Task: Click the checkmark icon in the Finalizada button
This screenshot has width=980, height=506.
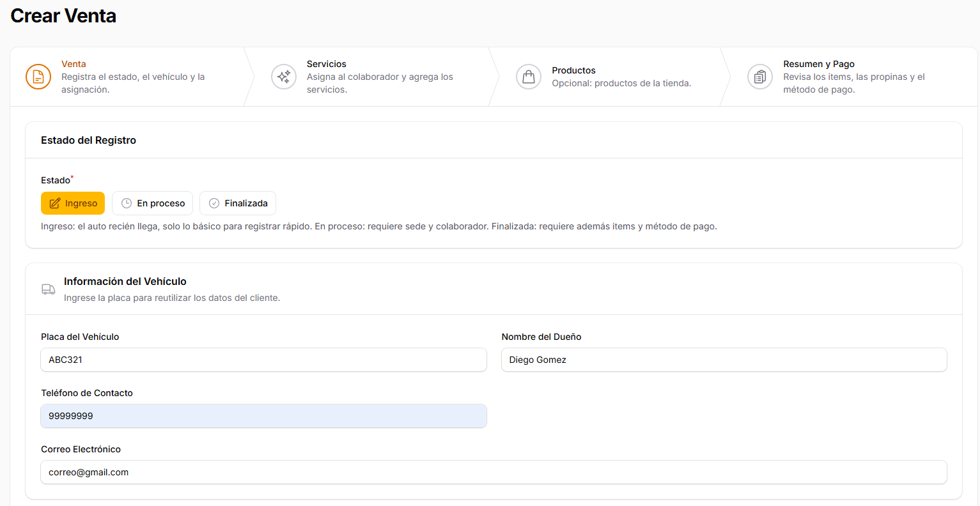Action: point(214,203)
